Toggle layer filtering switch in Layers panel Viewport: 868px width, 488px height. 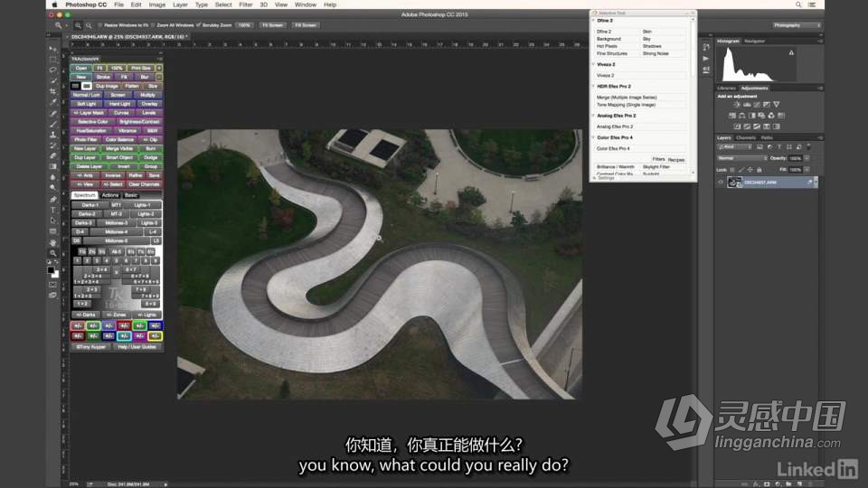[808, 146]
